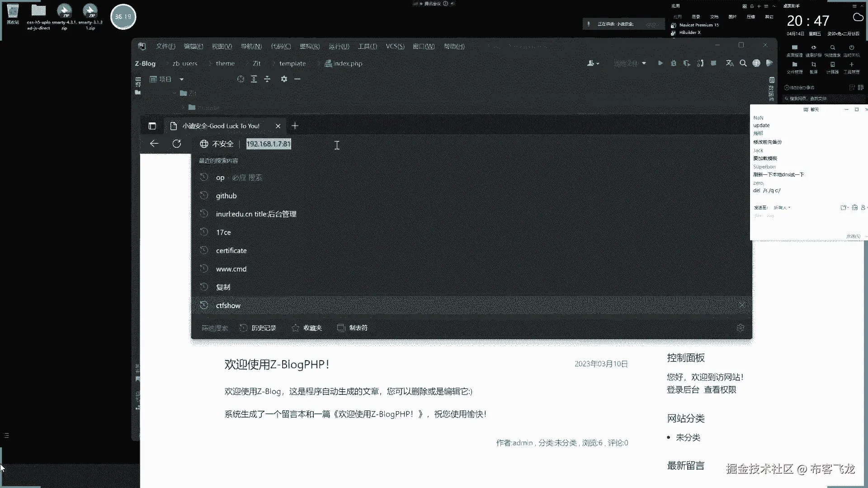Expand the user account dropdown in toolbar

(x=593, y=63)
